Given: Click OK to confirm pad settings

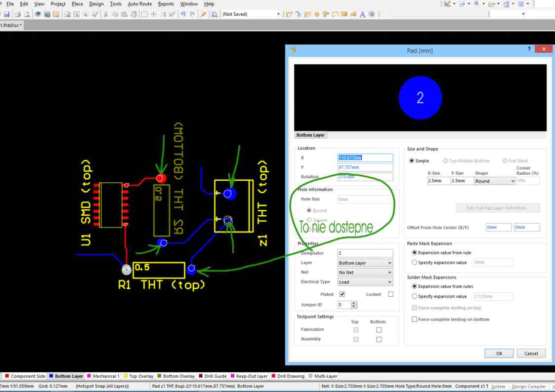Looking at the screenshot, I should [499, 353].
